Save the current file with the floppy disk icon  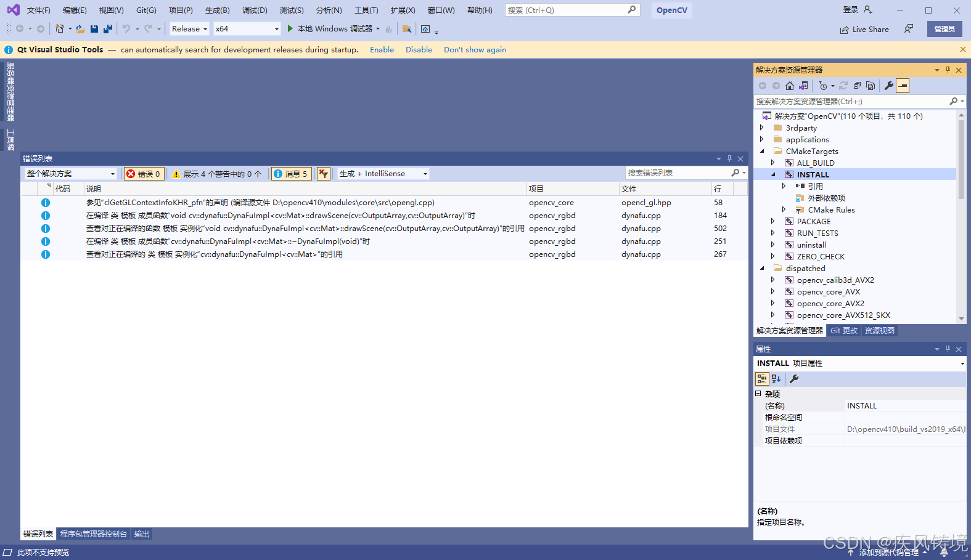click(x=94, y=29)
